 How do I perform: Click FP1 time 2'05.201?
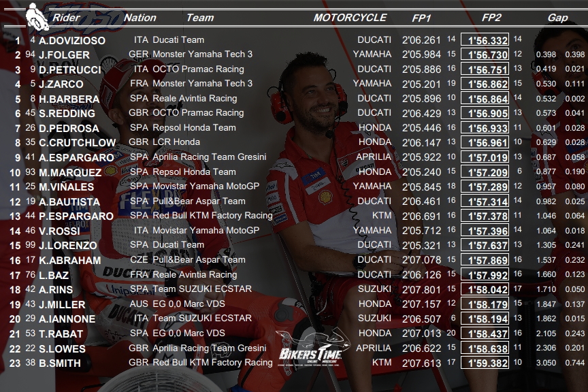pyautogui.click(x=421, y=84)
